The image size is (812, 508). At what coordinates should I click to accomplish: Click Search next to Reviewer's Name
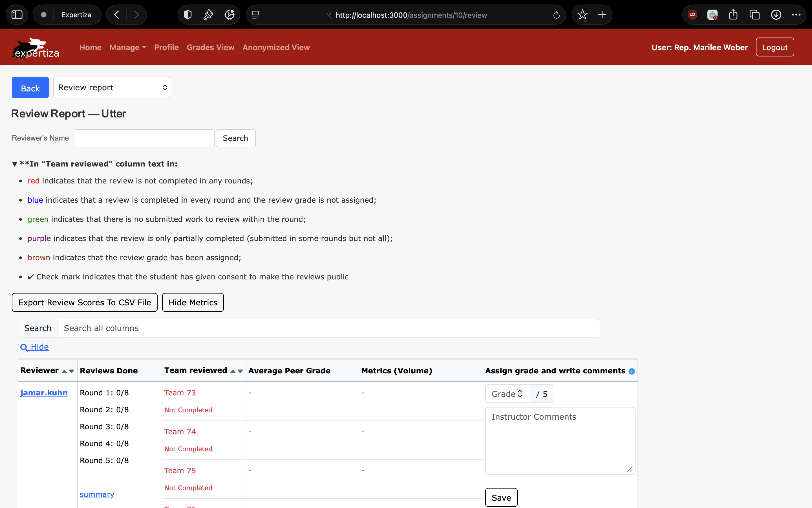[x=235, y=138]
